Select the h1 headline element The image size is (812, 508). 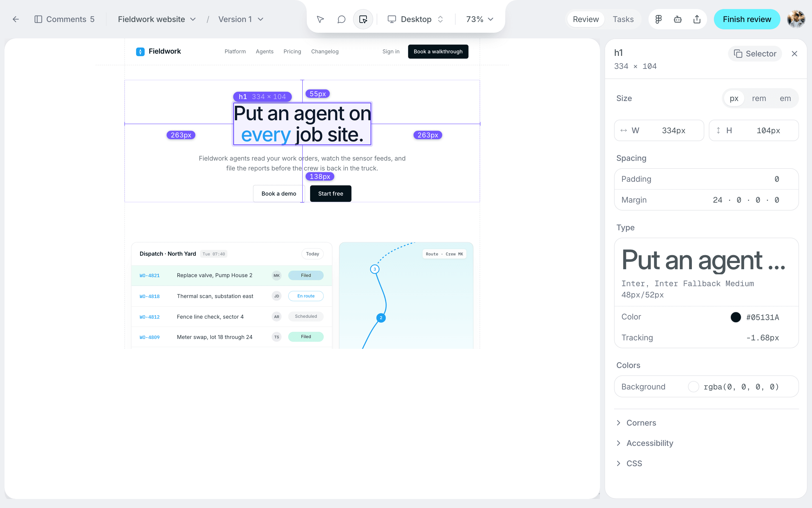302,124
